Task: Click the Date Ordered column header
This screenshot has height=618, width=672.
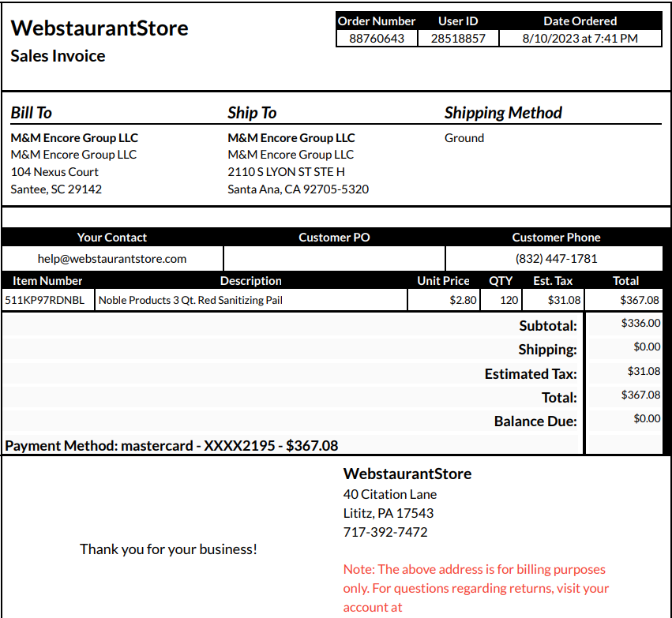Action: click(580, 21)
